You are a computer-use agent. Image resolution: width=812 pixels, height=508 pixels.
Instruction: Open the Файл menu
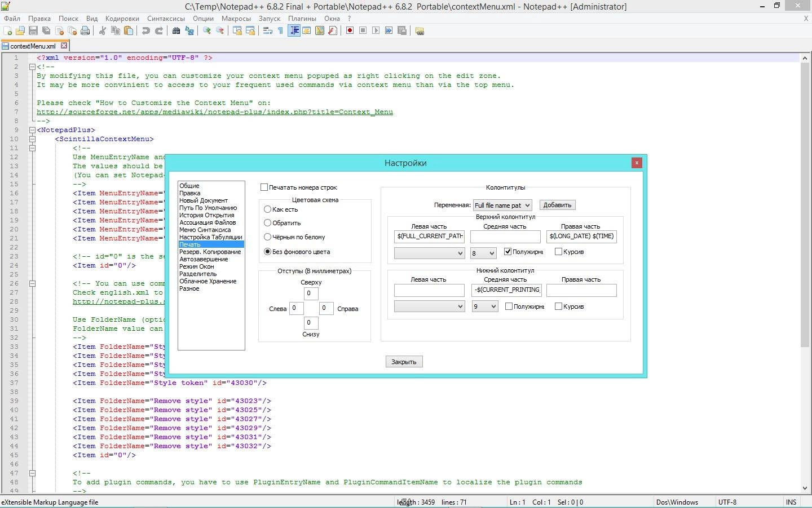click(x=12, y=18)
